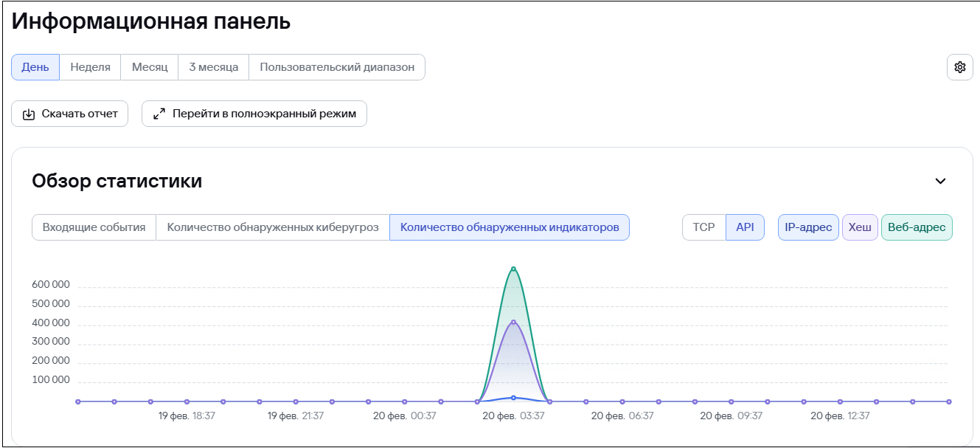Screen dimensions: 980x448
Task: Toggle Хеш series filter
Action: [860, 227]
